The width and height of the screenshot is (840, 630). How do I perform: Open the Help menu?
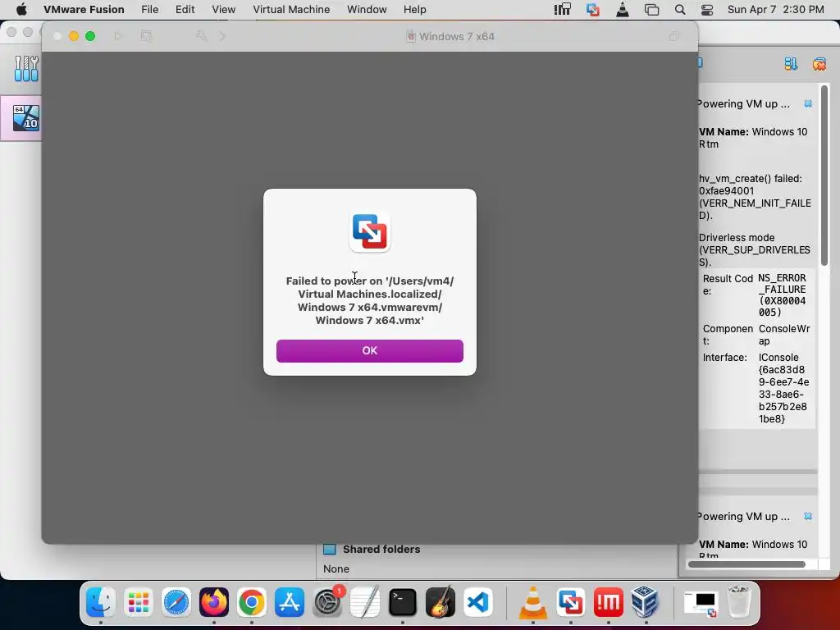pos(414,9)
